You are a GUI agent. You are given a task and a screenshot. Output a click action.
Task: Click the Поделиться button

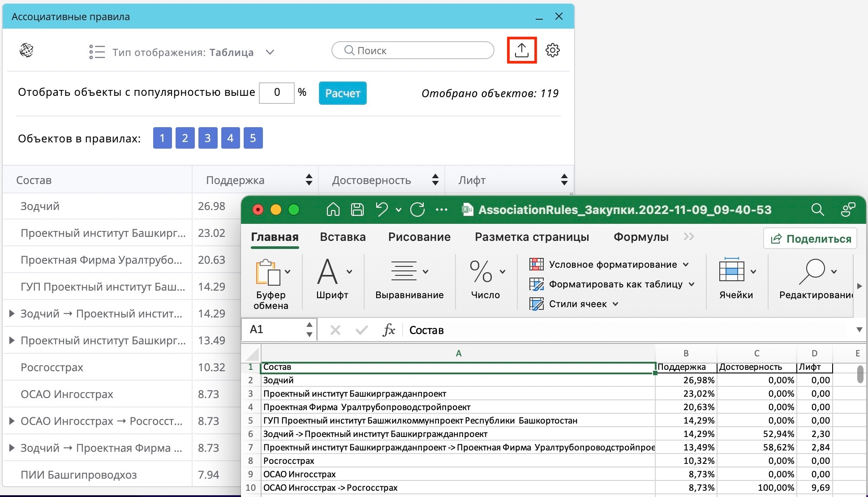[x=810, y=239]
